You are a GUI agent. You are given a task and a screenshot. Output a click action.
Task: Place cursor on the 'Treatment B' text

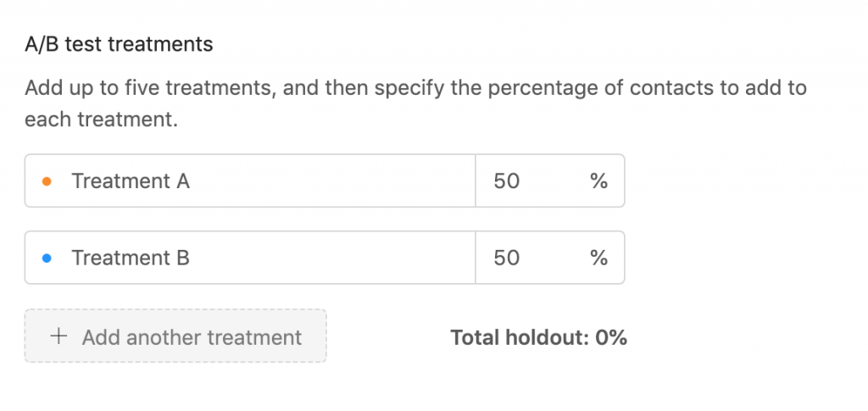pos(131,258)
